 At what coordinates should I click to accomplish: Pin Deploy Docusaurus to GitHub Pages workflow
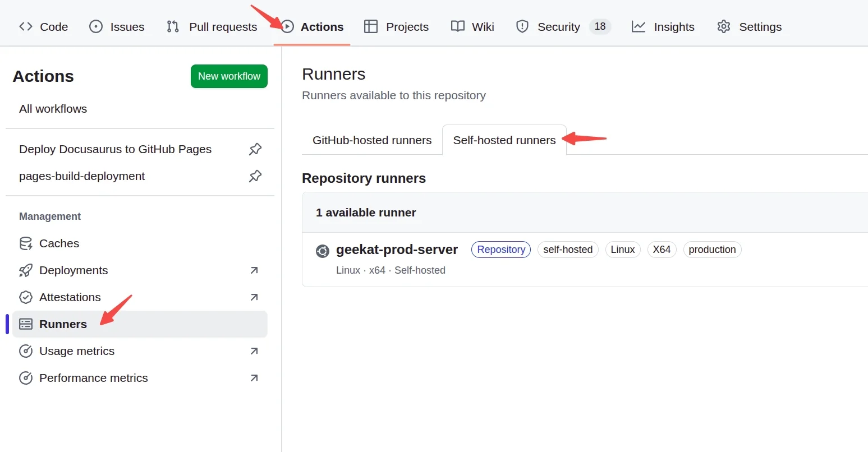click(255, 149)
